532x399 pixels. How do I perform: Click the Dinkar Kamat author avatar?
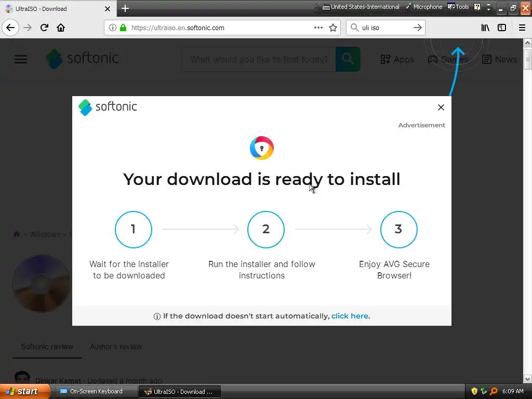point(22,377)
